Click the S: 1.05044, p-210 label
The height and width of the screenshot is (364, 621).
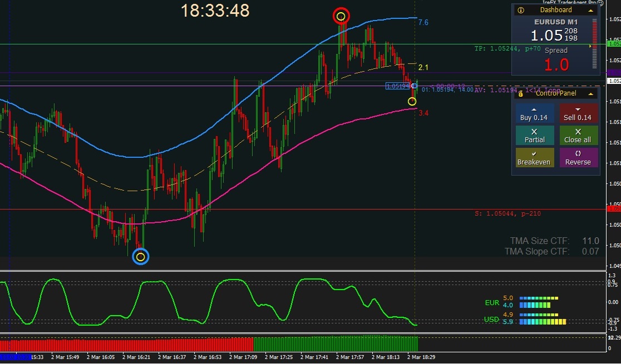(x=507, y=213)
